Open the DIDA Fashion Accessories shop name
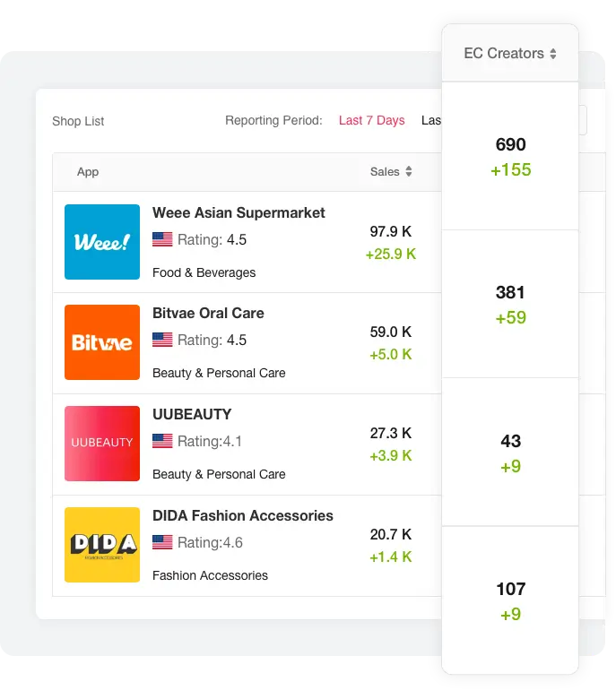The image size is (616, 699). (243, 515)
